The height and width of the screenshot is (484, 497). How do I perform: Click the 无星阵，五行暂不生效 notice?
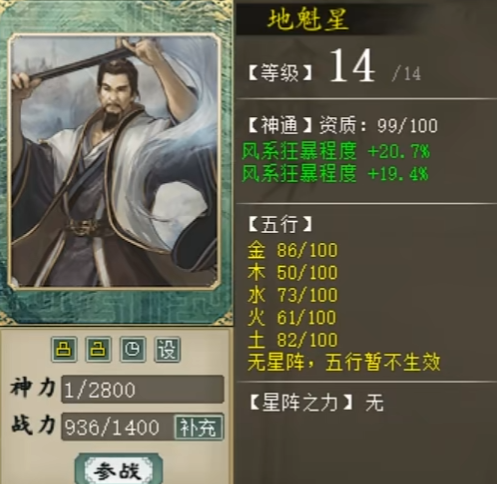click(344, 362)
